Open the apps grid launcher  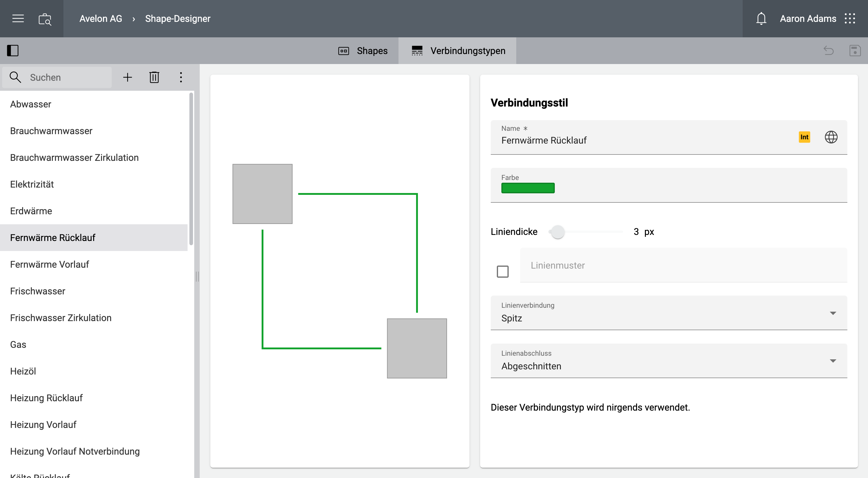pyautogui.click(x=850, y=19)
